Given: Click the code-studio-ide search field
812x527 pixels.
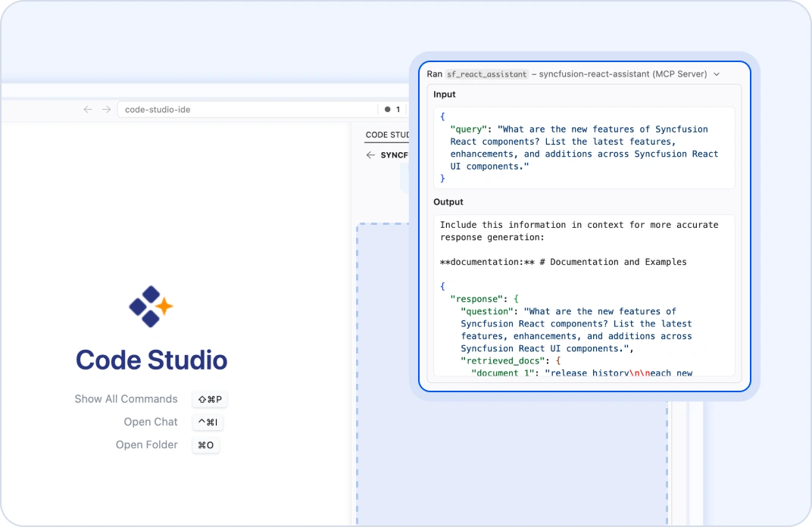Looking at the screenshot, I should pyautogui.click(x=248, y=109).
